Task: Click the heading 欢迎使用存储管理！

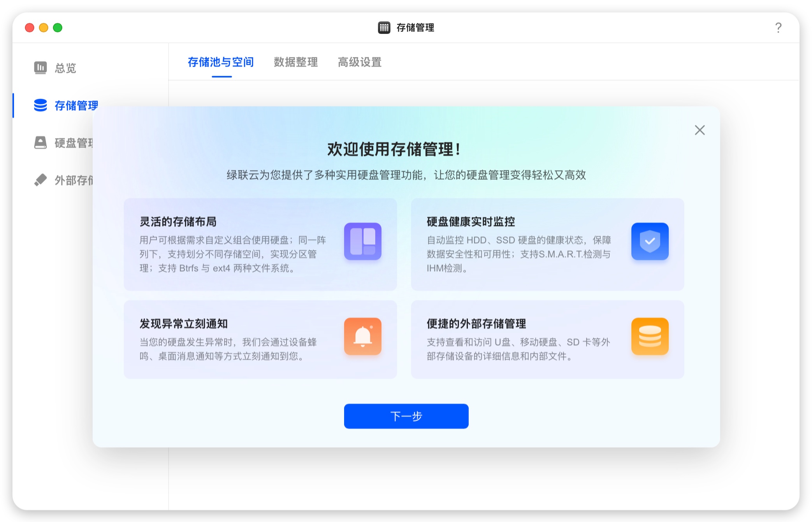Action: [x=394, y=149]
